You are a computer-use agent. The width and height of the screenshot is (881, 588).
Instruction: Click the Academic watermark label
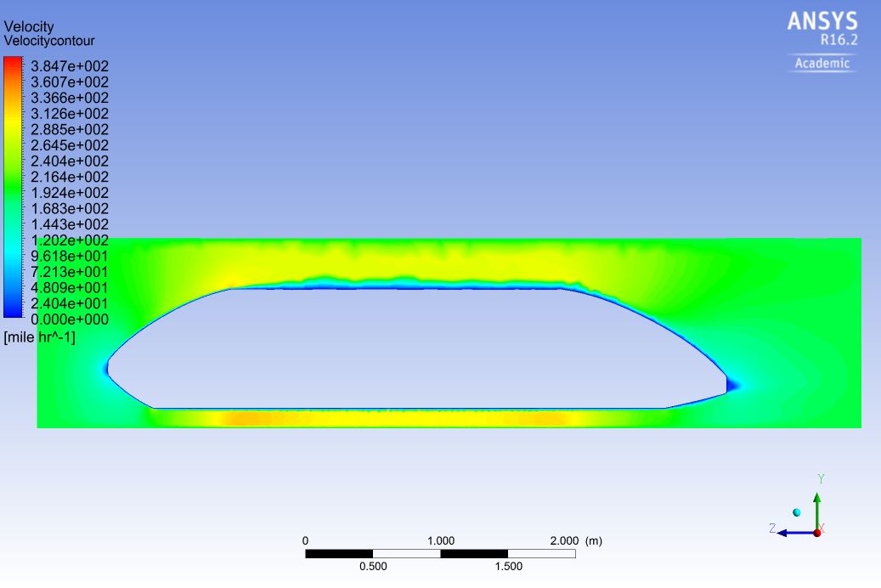[822, 63]
